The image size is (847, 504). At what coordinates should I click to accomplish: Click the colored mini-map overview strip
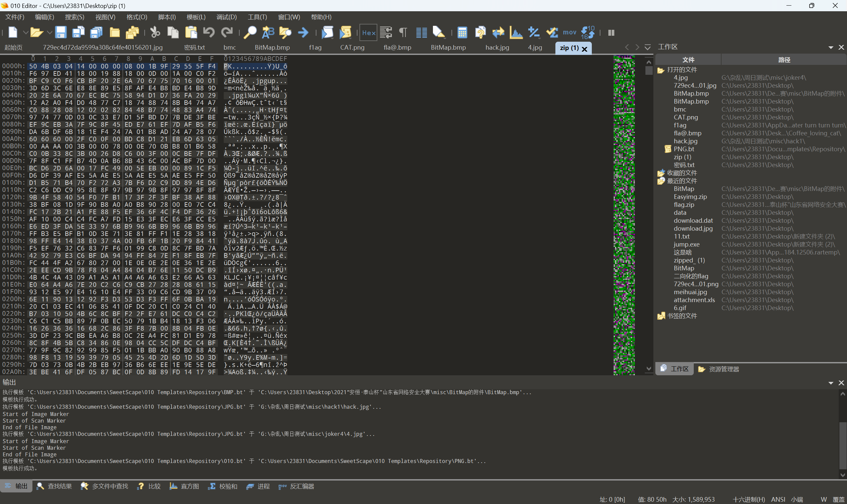624,215
